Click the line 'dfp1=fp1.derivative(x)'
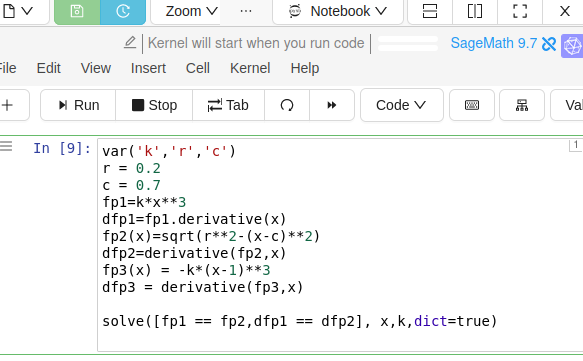 (194, 219)
